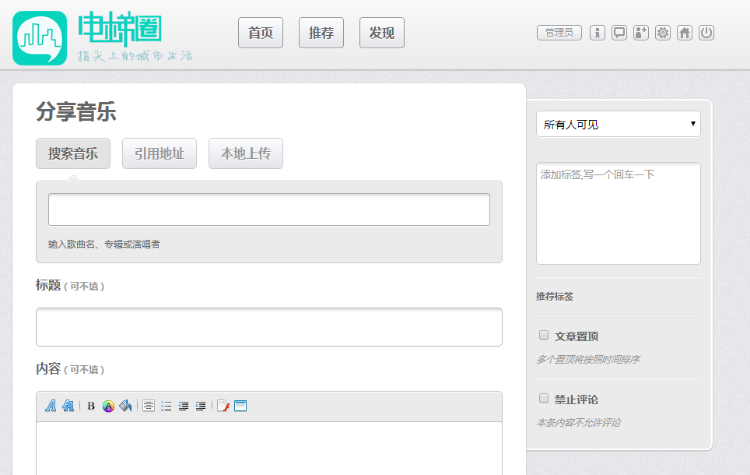Click the blue window icon in editor
750x475 pixels.
(241, 406)
